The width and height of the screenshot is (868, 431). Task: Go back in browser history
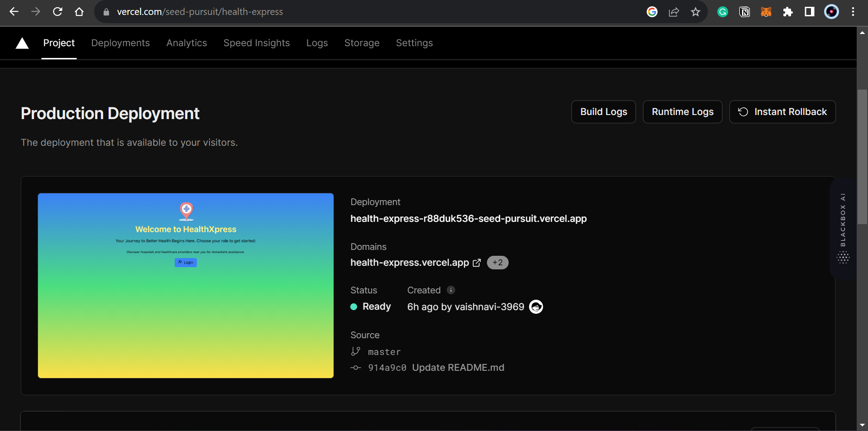(x=14, y=12)
